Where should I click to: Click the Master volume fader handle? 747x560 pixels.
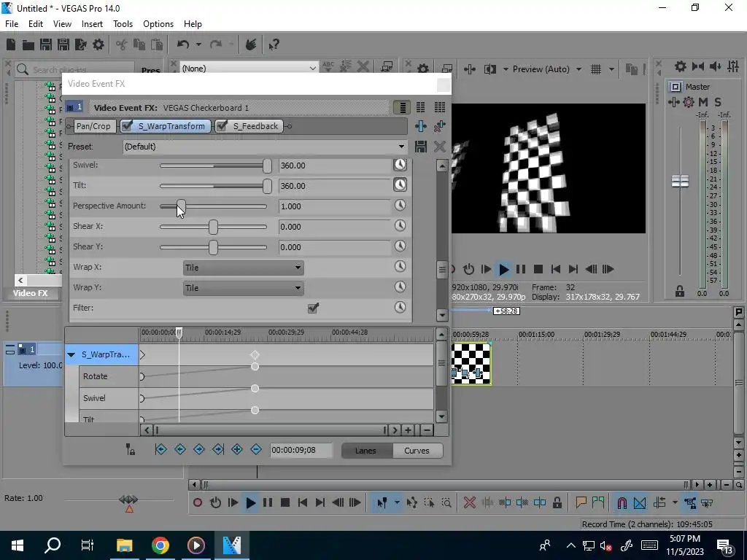pos(680,181)
